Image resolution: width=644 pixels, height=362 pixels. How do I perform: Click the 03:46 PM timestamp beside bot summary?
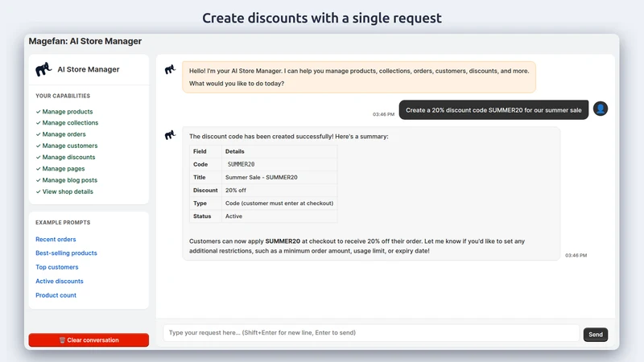click(x=576, y=255)
